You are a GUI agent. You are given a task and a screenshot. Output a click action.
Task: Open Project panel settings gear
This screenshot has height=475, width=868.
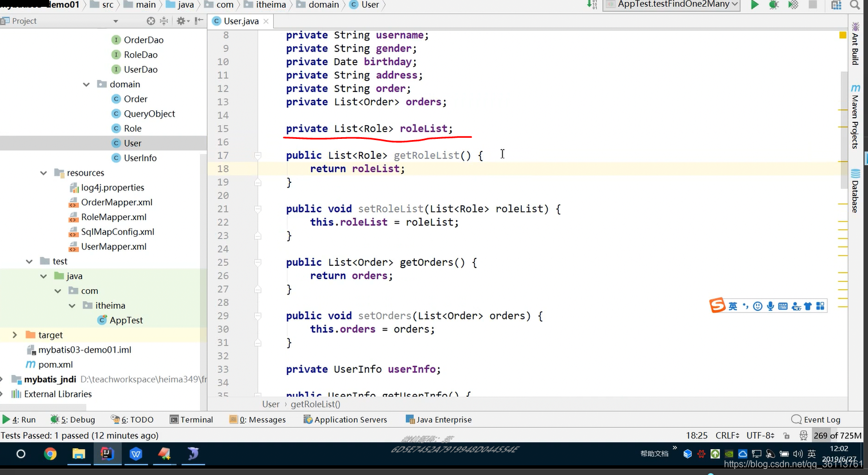(182, 21)
